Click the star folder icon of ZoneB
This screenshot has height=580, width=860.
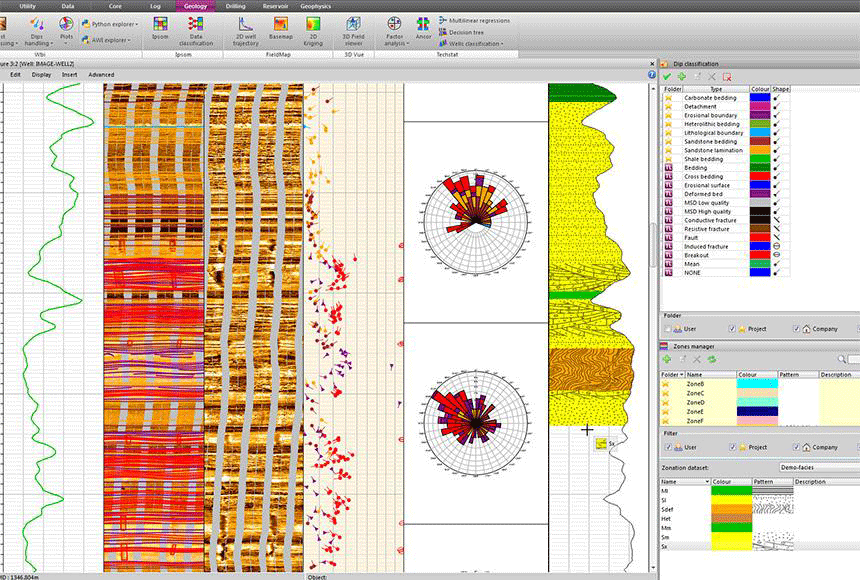(x=666, y=384)
